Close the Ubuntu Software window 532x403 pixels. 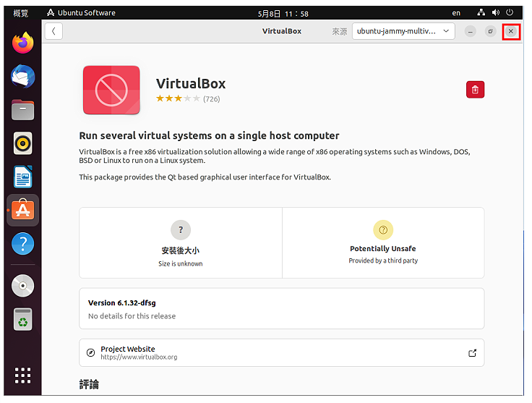(x=511, y=32)
